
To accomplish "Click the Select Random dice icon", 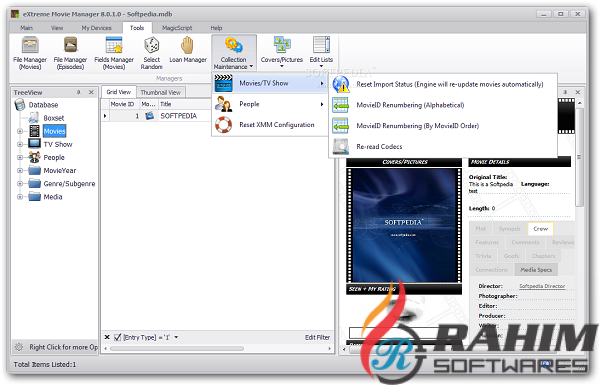I will (152, 46).
